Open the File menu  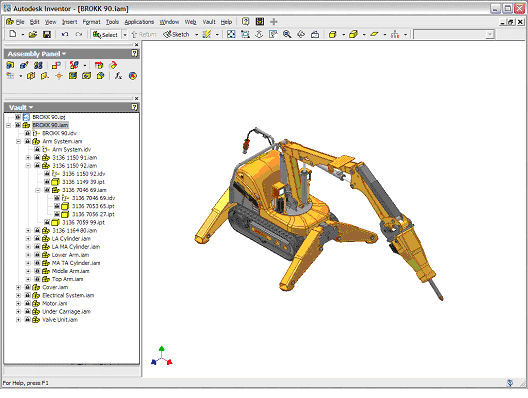pyautogui.click(x=20, y=22)
